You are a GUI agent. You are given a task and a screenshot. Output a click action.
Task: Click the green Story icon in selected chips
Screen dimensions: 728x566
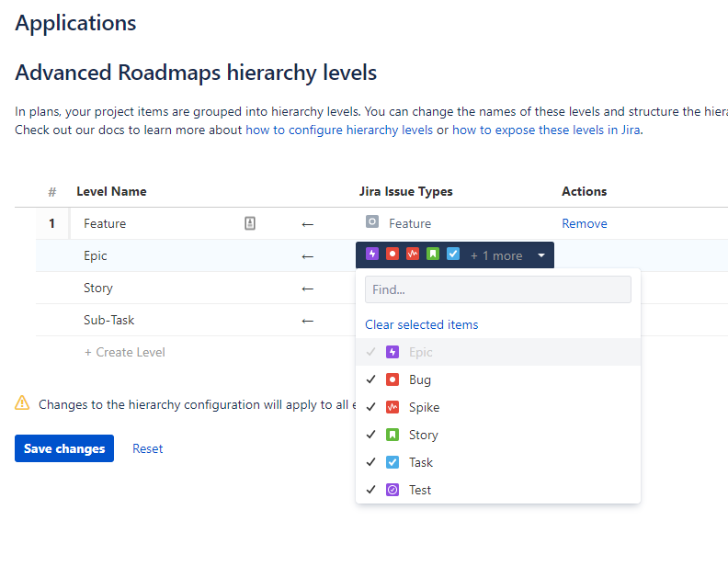click(433, 254)
